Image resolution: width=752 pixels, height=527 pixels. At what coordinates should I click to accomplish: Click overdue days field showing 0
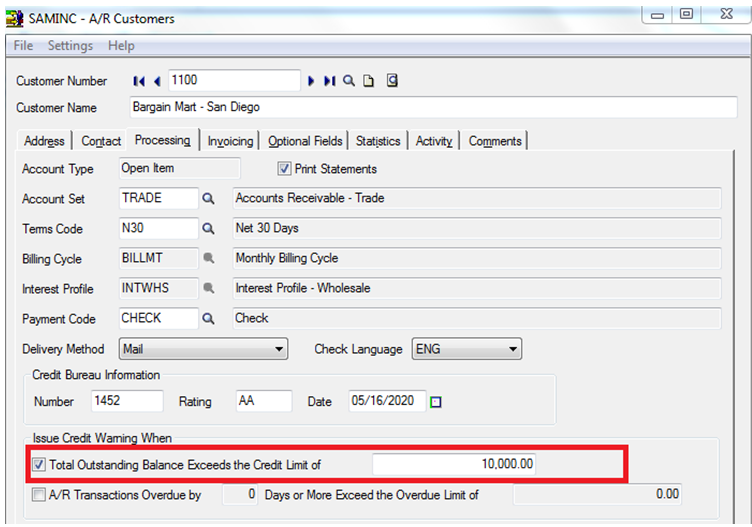point(240,494)
